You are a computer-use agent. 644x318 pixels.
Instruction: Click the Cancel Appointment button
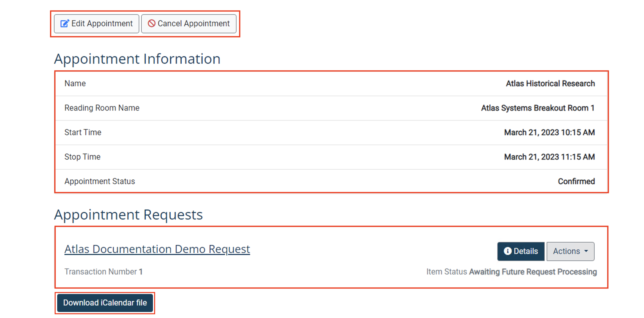point(189,23)
